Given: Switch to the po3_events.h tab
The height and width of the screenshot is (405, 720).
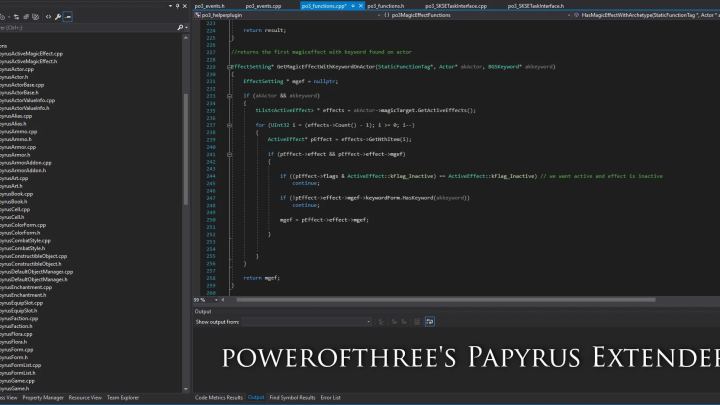Looking at the screenshot, I should [209, 6].
